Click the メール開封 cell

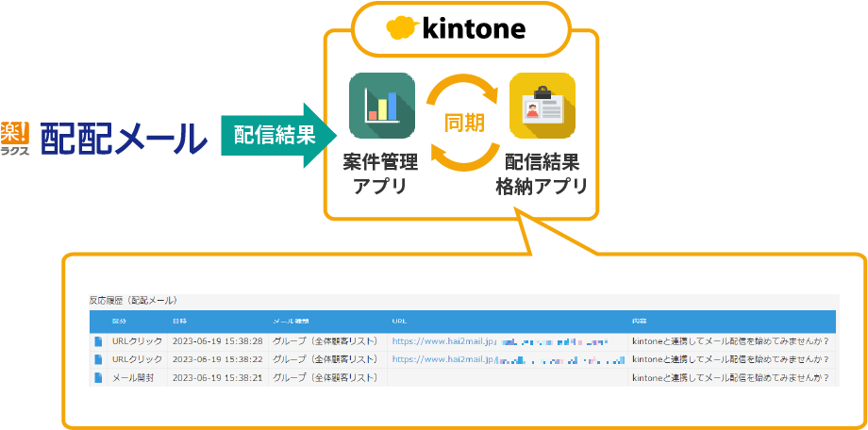pyautogui.click(x=133, y=378)
